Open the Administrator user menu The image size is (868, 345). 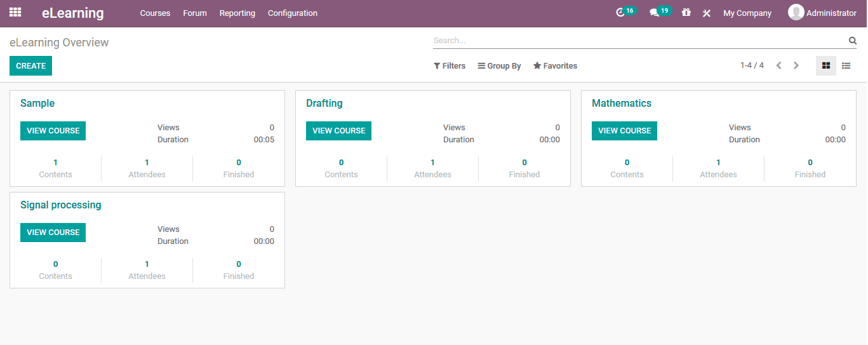(x=822, y=13)
